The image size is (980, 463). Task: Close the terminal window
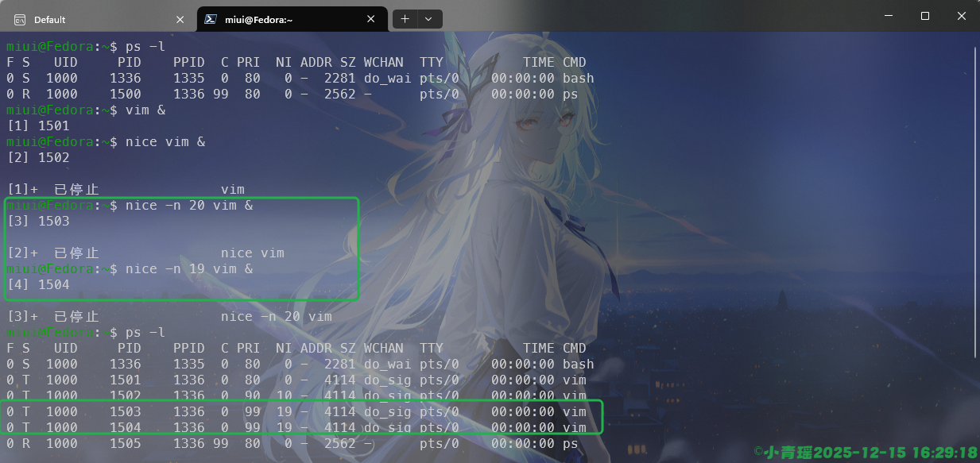click(x=961, y=16)
